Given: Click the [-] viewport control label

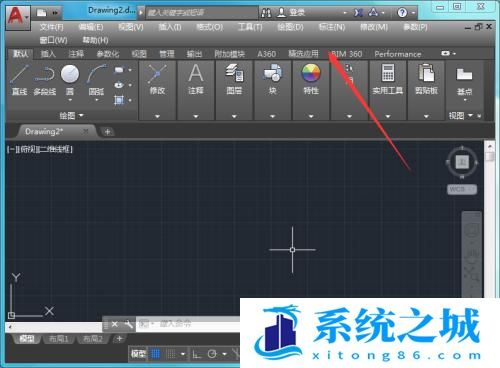Looking at the screenshot, I should (12, 149).
